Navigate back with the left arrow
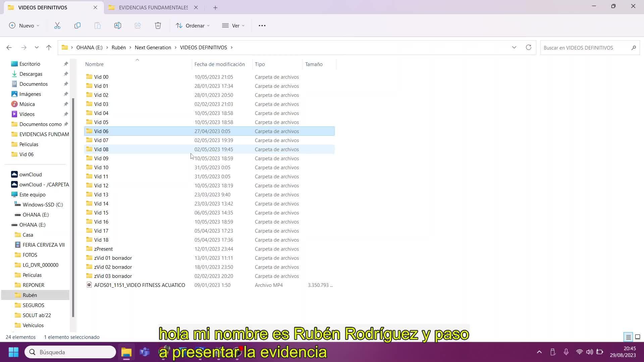 point(9,48)
